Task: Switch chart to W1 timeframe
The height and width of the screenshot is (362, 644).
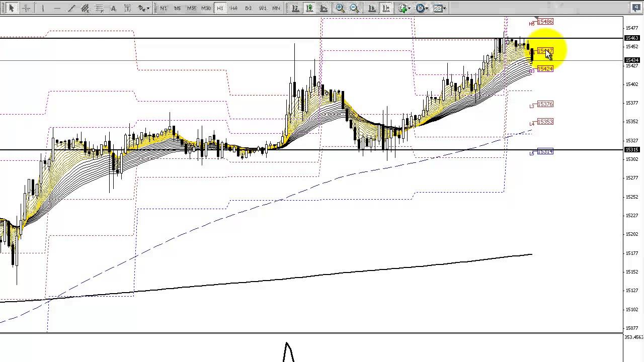Action: coord(263,8)
